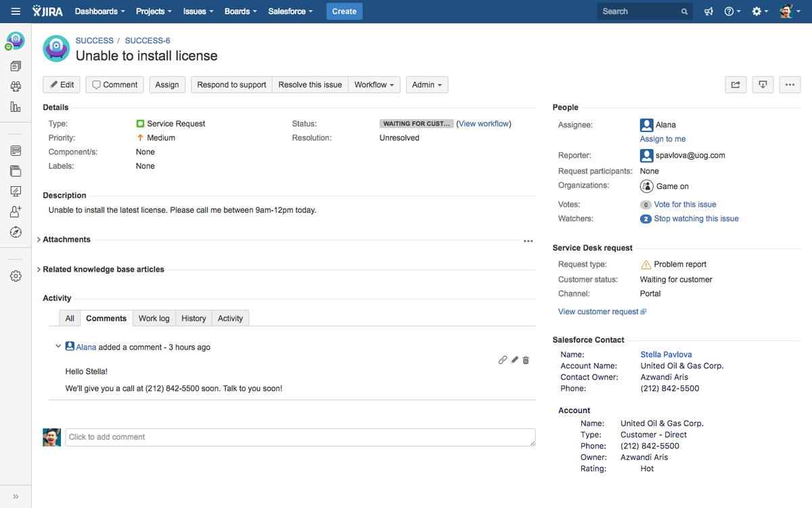812x508 pixels.
Task: Open the Admin settings gear in the header
Action: [757, 12]
